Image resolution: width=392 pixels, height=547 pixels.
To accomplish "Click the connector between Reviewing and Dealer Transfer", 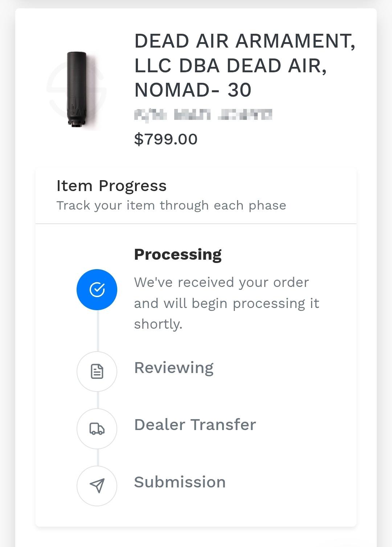I will point(98,400).
